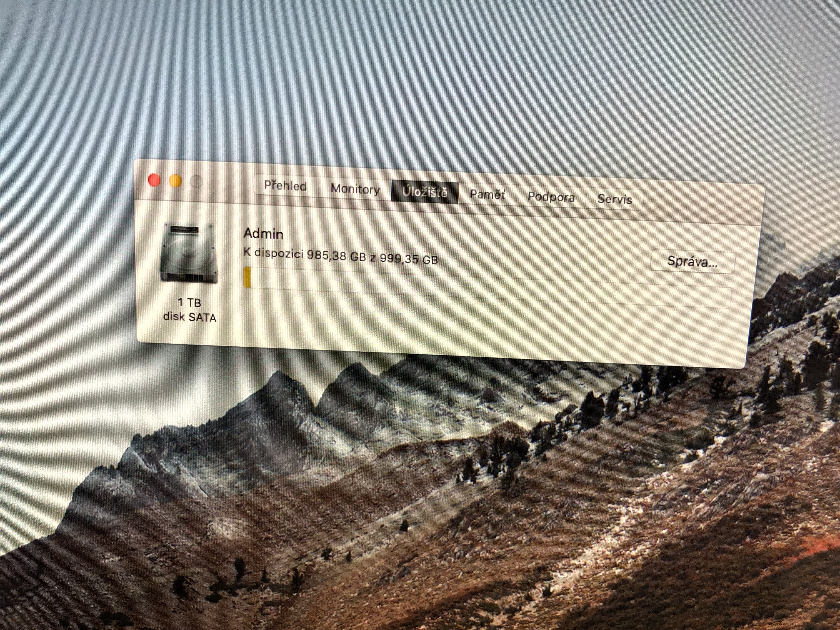Select the Úložiště tab
The height and width of the screenshot is (630, 840).
[425, 192]
